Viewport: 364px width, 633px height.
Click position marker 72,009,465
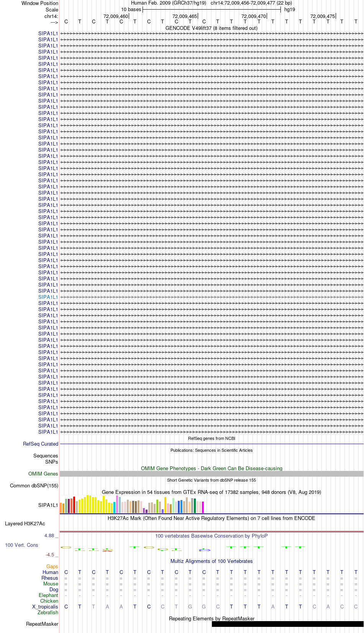coord(185,16)
